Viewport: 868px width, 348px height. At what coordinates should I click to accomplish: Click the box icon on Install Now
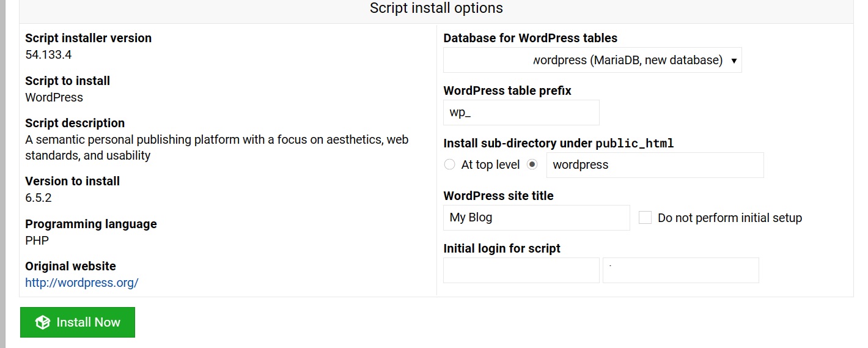point(42,322)
